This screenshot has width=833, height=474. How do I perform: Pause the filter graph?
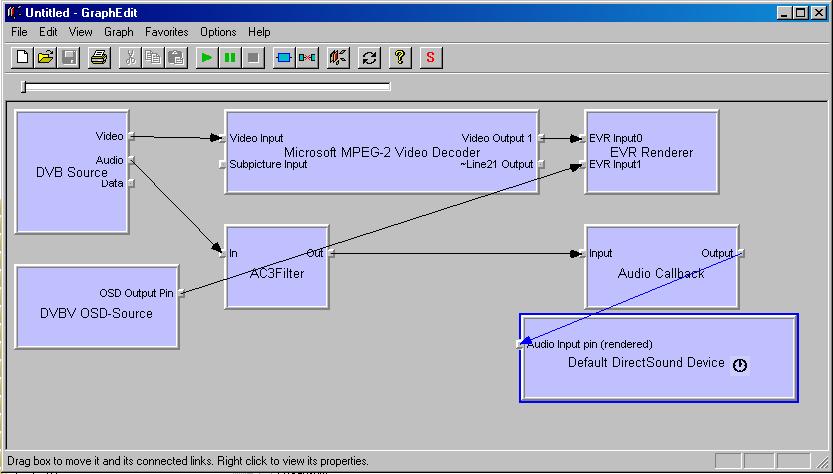[x=230, y=57]
